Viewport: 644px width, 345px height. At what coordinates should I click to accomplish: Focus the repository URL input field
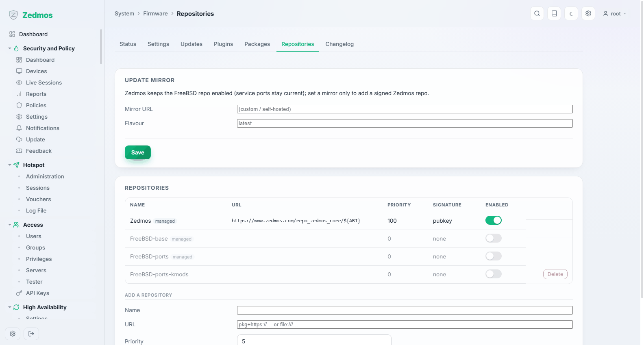pos(405,324)
